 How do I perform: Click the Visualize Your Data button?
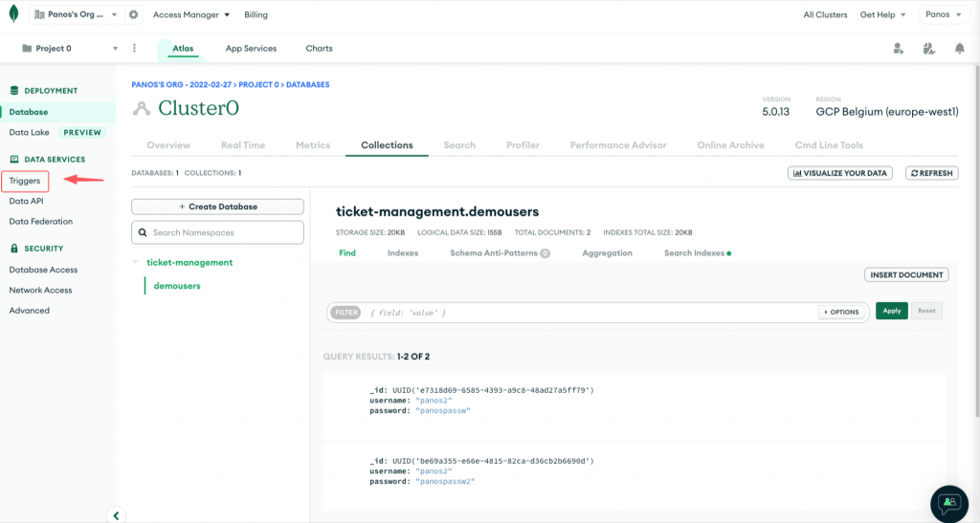coord(840,173)
